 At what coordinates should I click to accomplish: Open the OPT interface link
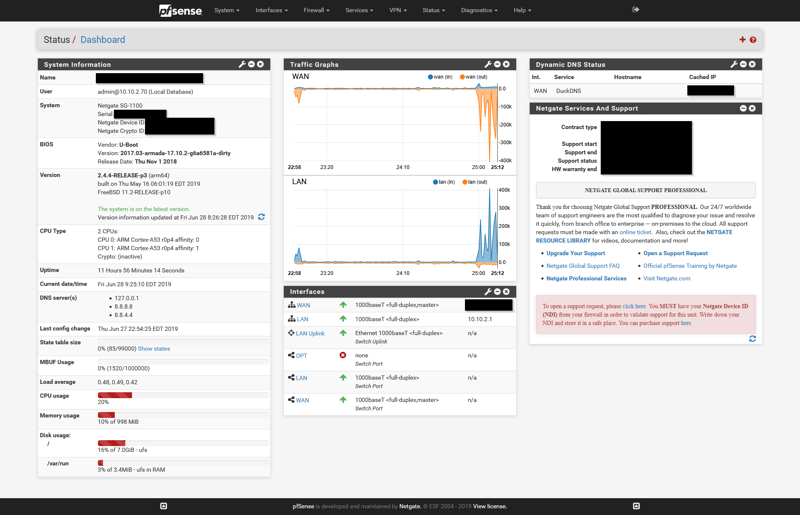click(302, 356)
